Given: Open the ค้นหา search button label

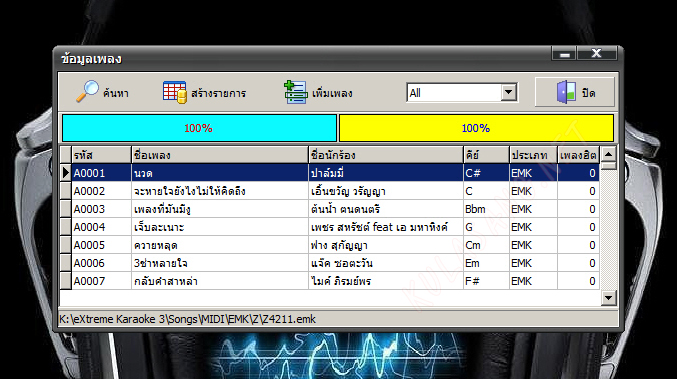Looking at the screenshot, I should (116, 93).
